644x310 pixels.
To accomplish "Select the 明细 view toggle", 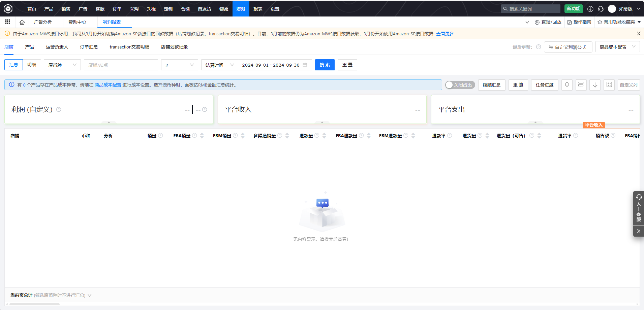I will (32, 65).
